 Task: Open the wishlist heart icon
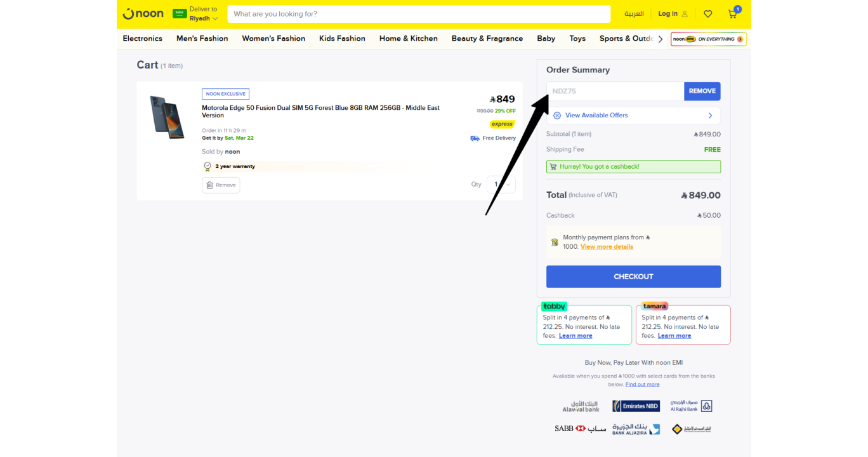[x=708, y=14]
